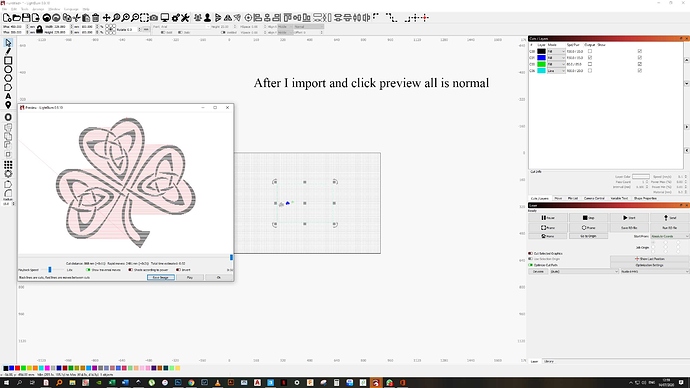Image resolution: width=690 pixels, height=388 pixels.
Task: Select the arrow Select tool in left toolbar
Action: pyautogui.click(x=8, y=43)
